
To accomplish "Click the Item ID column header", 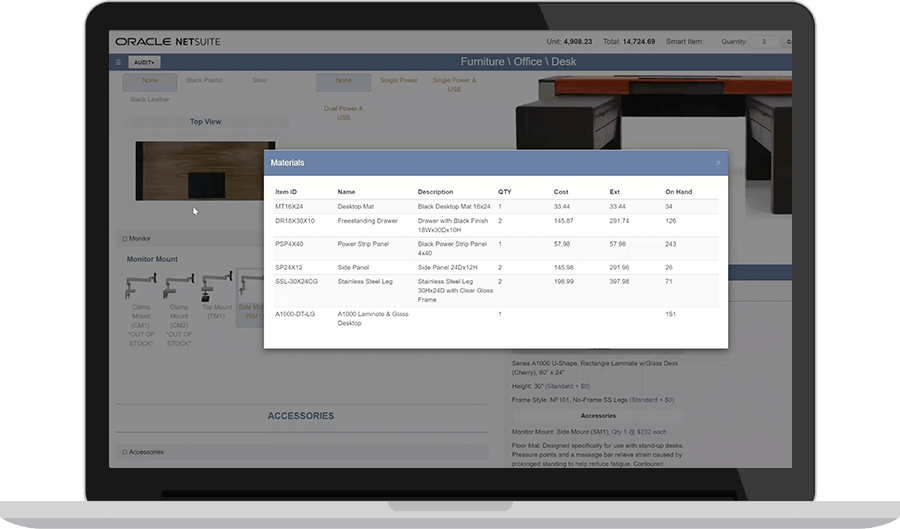I will (286, 192).
